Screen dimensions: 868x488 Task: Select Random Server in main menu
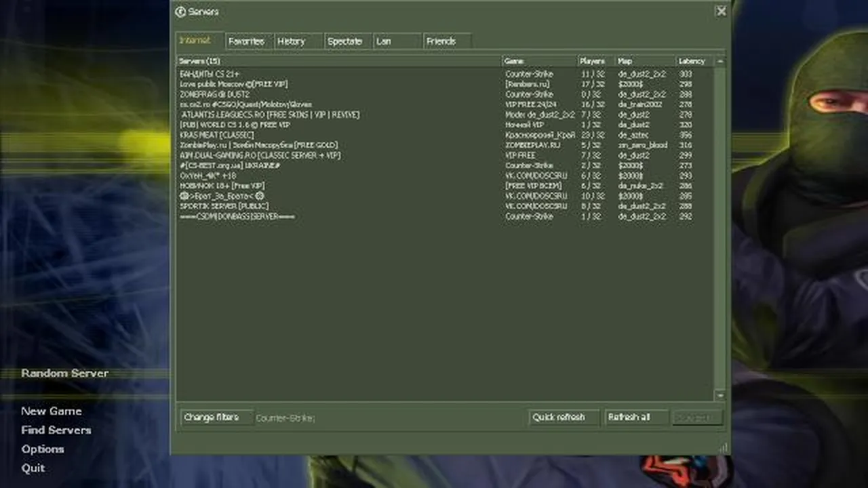(64, 373)
